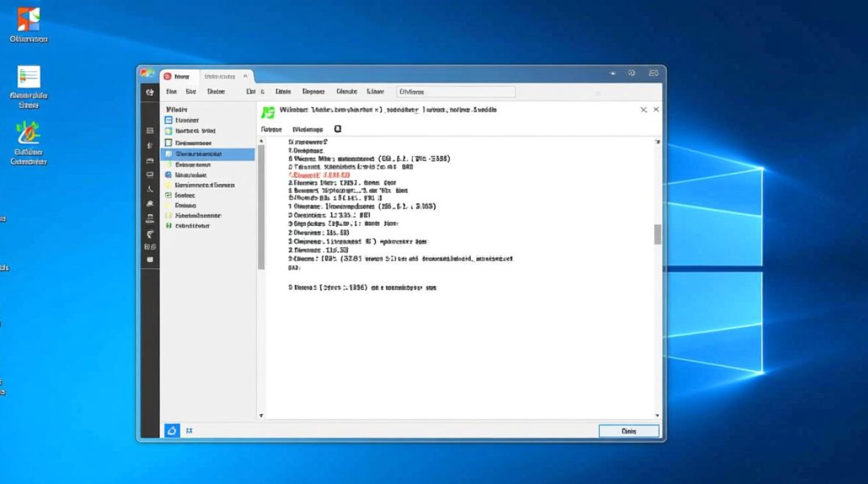
Task: Click the bottom icon in the dark sidebar
Action: click(x=150, y=259)
